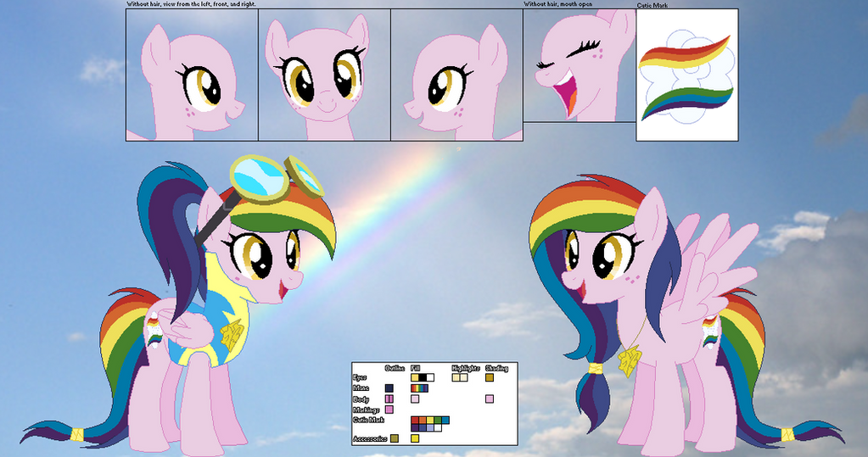Screen dimensions: 868x457
Task: Select the orange Cutie Mark swatch
Action: pyautogui.click(x=423, y=421)
